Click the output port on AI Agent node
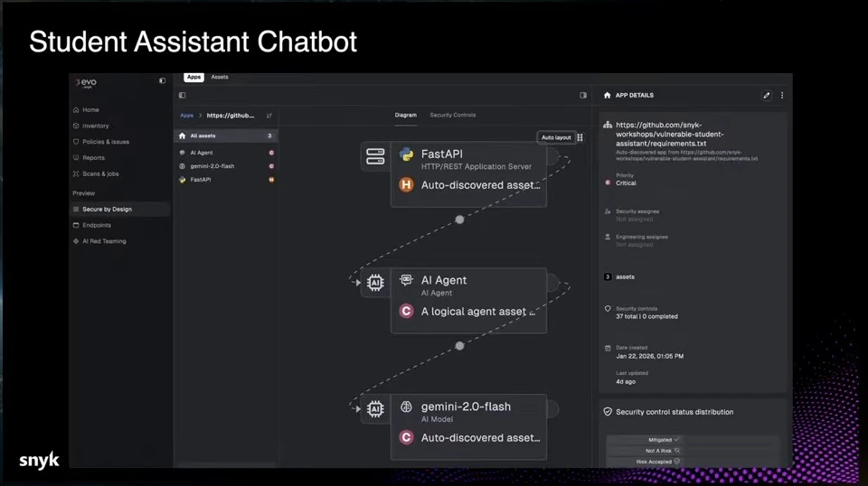 552,283
